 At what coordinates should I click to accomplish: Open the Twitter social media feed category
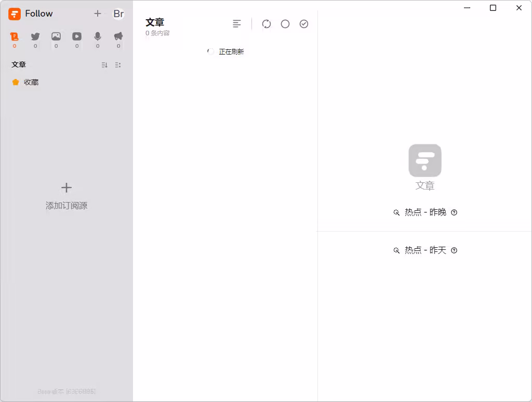pyautogui.click(x=35, y=36)
